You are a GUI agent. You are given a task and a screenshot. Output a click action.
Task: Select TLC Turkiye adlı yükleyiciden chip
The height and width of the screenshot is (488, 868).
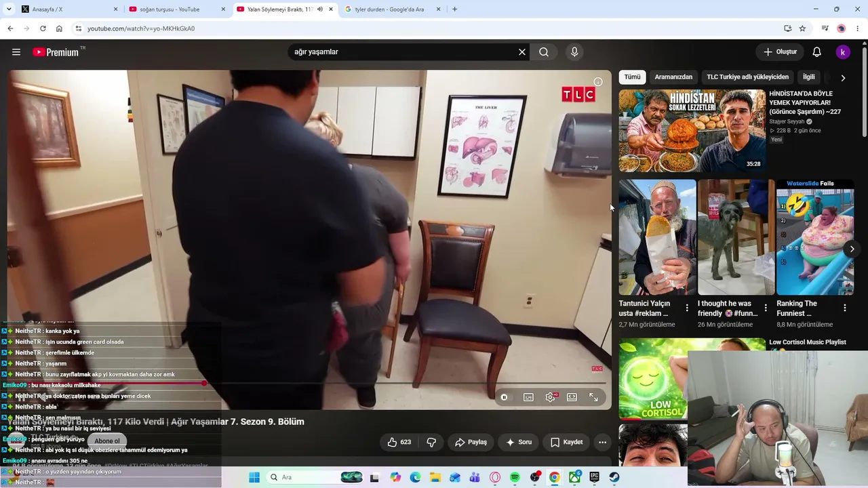pyautogui.click(x=747, y=77)
